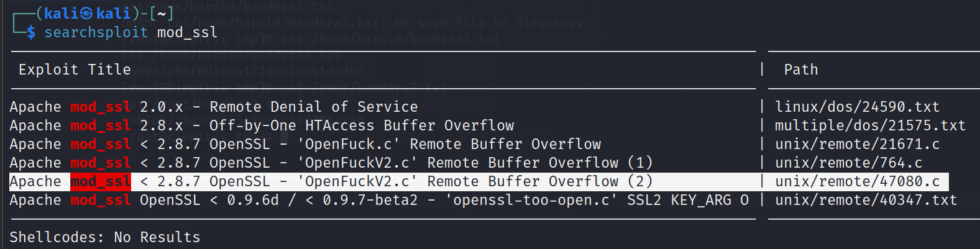Click the unix/remote/40347.txt path

tap(866, 200)
